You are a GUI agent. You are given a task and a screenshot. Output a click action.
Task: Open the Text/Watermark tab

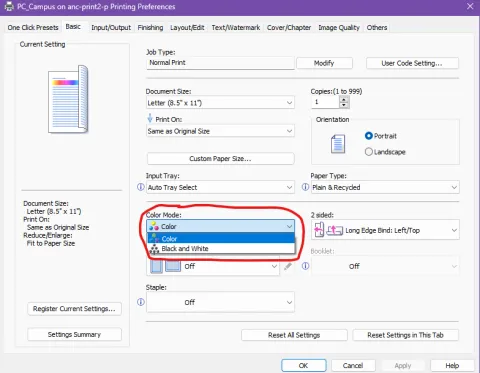[236, 28]
